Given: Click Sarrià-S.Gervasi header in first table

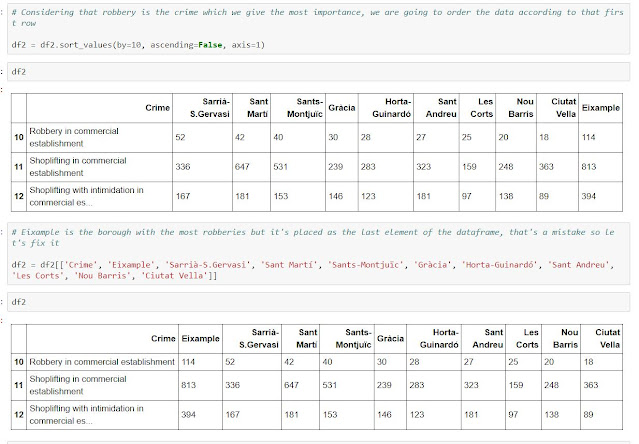Looking at the screenshot, I should 209,108.
